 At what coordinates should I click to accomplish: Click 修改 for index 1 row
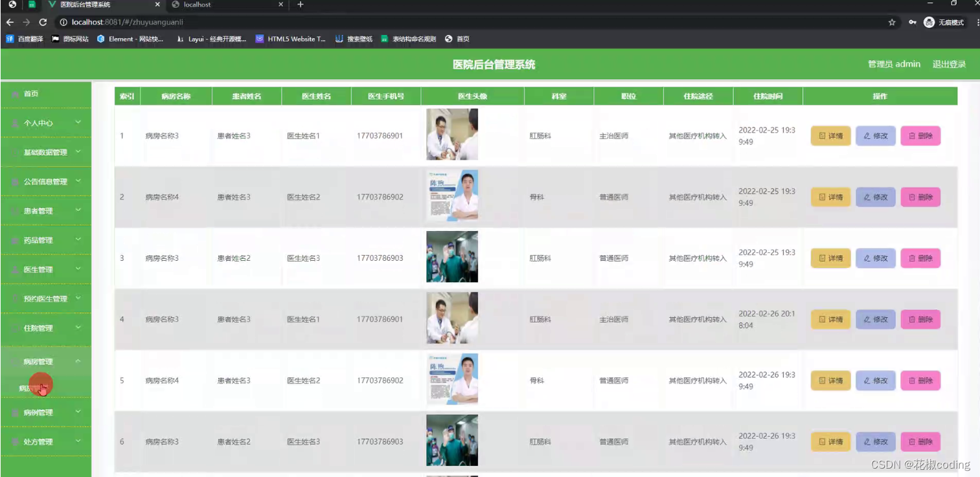point(876,136)
